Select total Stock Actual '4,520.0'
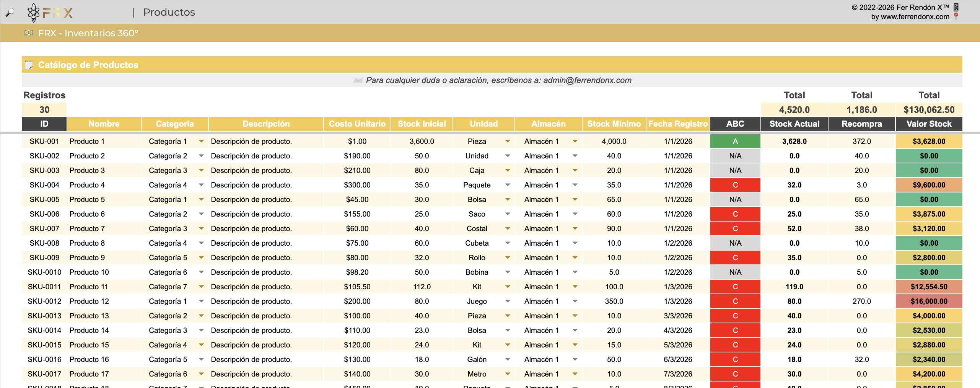This screenshot has height=388, width=980. [794, 110]
